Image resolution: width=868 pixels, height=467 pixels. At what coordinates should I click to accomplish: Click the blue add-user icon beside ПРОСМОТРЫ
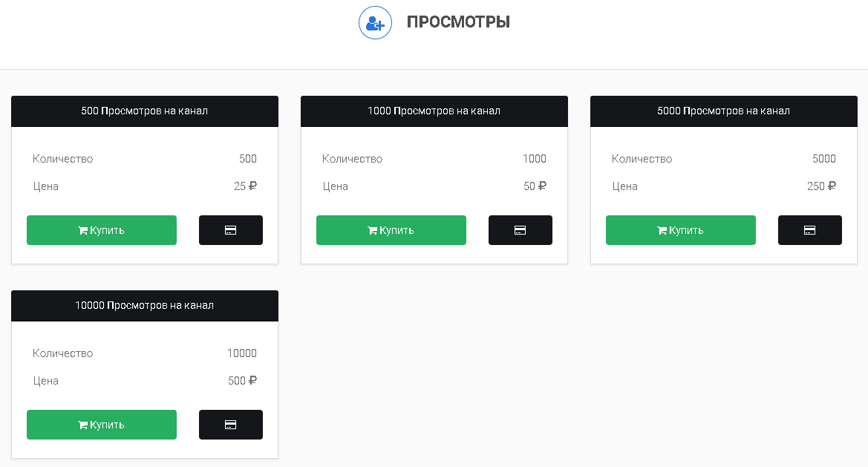(375, 23)
